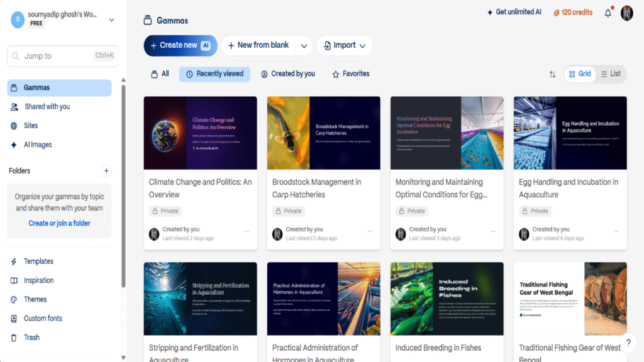Switch to Grid view
The image size is (644, 362).
coord(579,74)
